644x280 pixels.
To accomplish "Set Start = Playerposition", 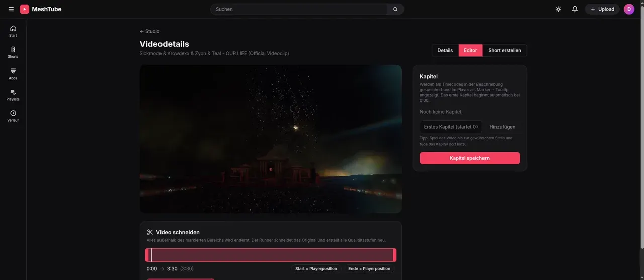I will (316, 269).
